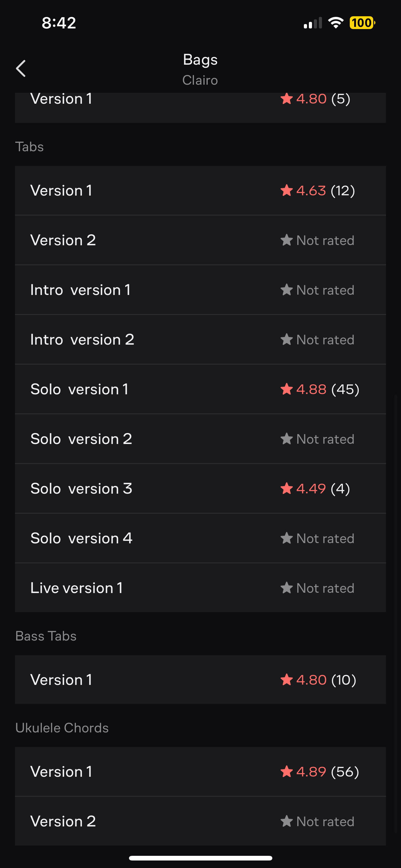Tap the star next to 4.89 ukulele rating
The height and width of the screenshot is (868, 401).
click(286, 771)
